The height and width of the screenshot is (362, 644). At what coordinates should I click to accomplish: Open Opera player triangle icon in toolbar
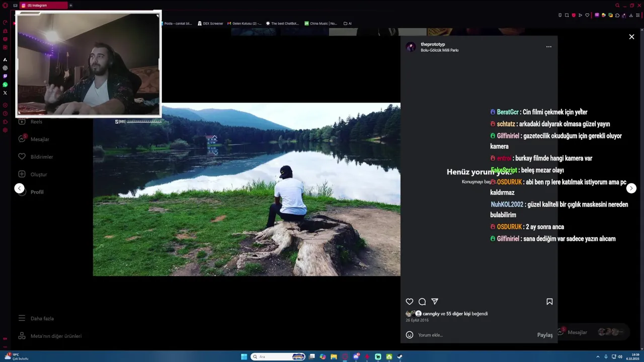tap(580, 15)
